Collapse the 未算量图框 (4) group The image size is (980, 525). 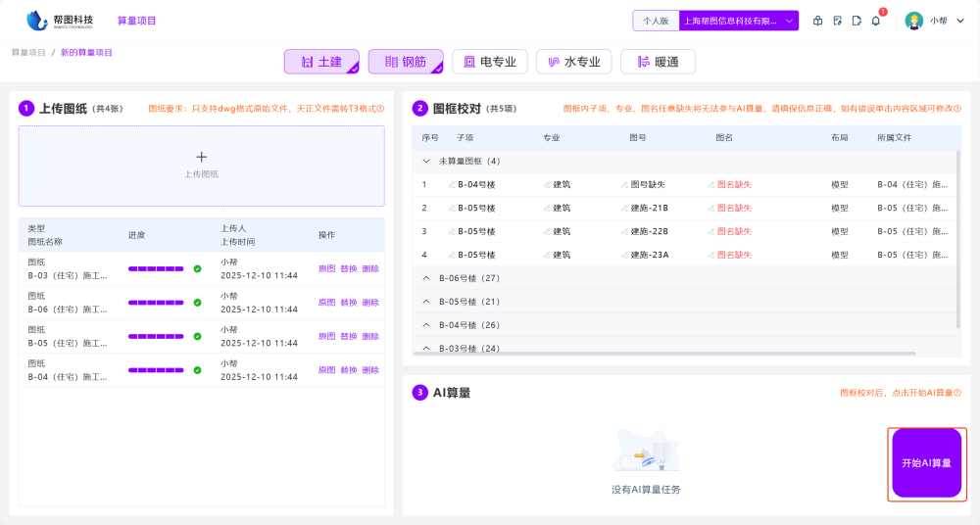426,161
